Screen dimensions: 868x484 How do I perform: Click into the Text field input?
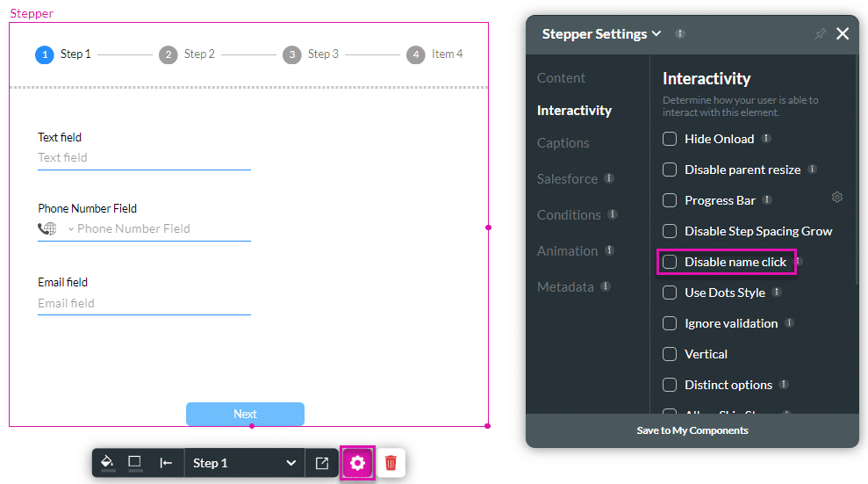click(x=144, y=158)
